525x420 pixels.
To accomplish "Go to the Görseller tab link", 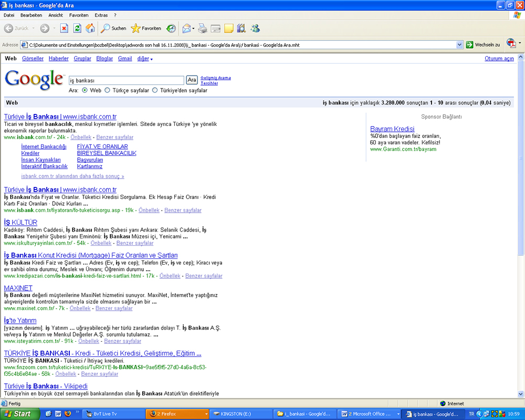I will pyautogui.click(x=33, y=59).
